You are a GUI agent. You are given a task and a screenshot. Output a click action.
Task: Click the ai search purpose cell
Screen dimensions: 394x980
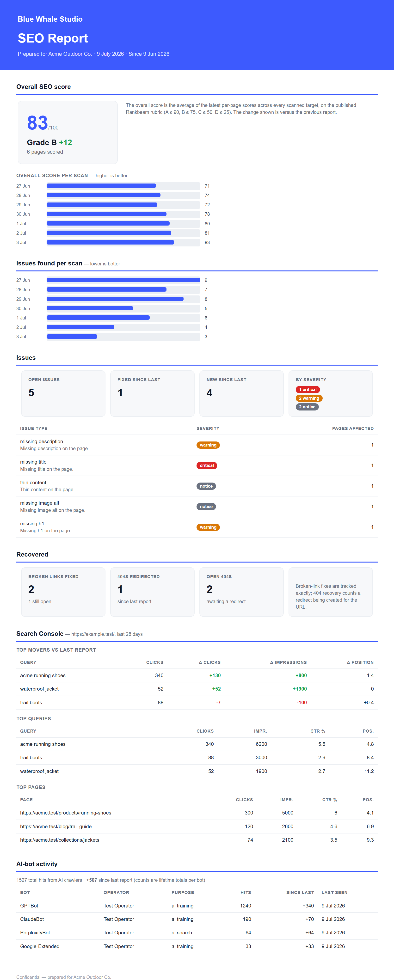182,933
